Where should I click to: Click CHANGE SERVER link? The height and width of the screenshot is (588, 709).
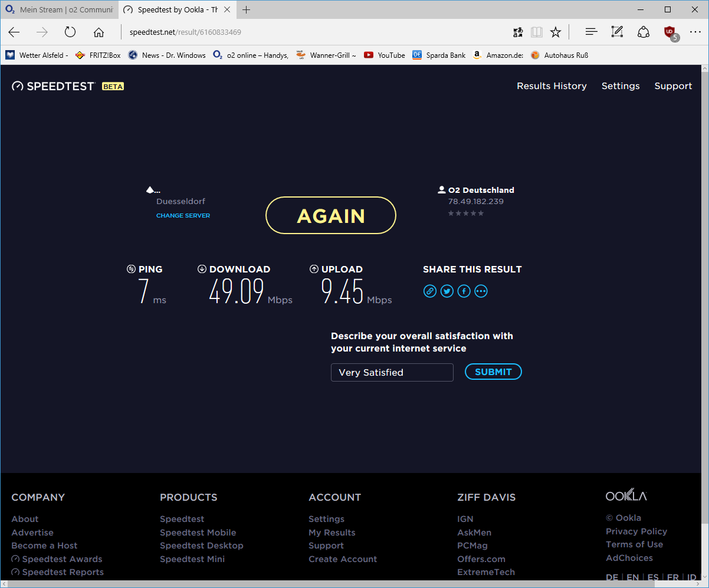[183, 216]
